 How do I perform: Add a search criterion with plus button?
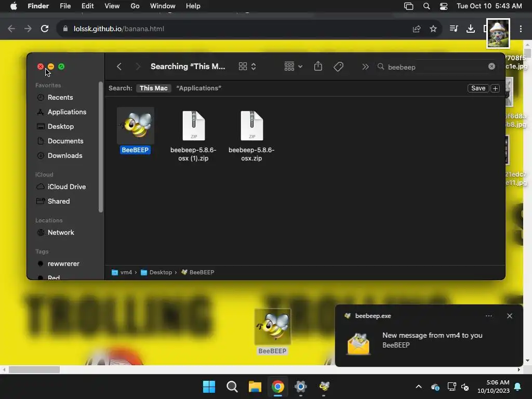point(495,88)
